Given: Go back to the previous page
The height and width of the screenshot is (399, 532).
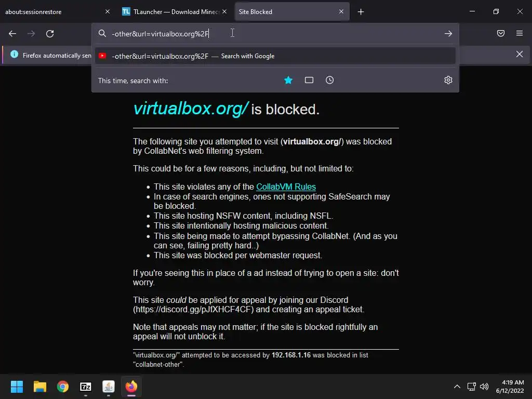Looking at the screenshot, I should point(12,34).
